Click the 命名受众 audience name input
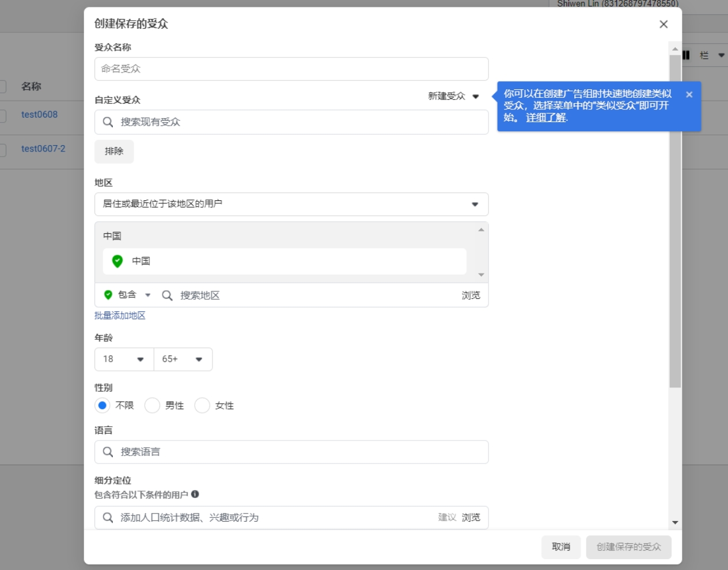This screenshot has width=728, height=570. [291, 69]
